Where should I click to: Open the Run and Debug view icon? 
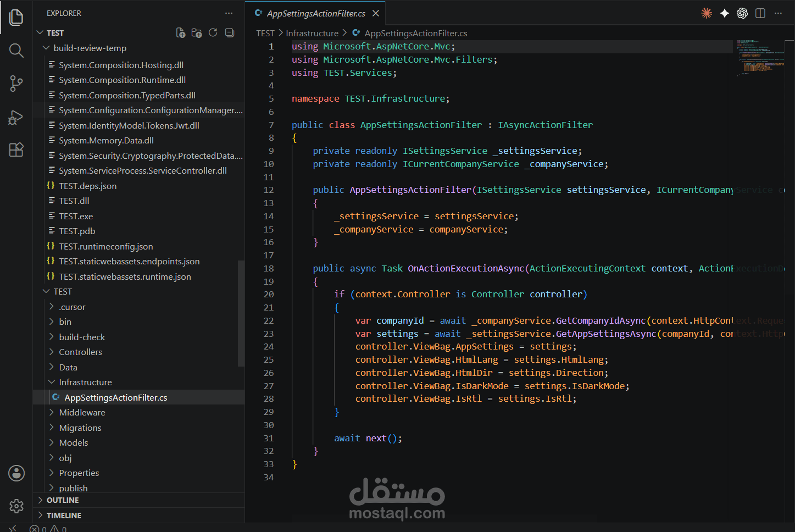[16, 117]
